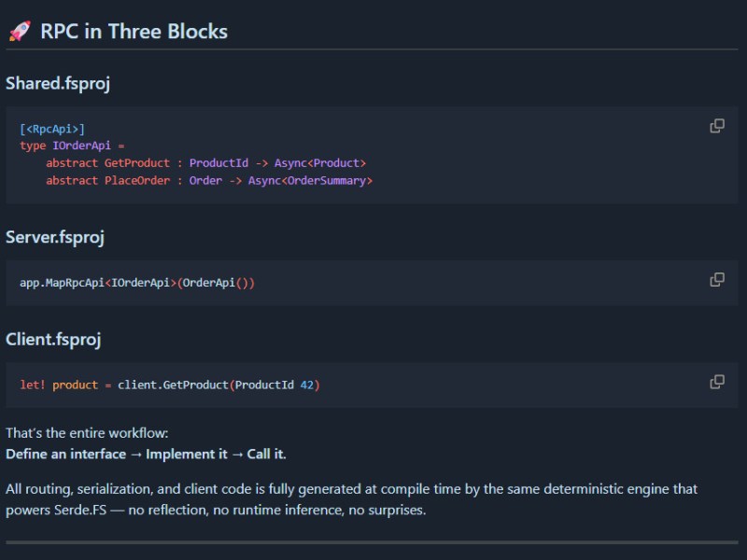Click the Server.fsproj section heading
The width and height of the screenshot is (747, 560).
click(x=57, y=237)
